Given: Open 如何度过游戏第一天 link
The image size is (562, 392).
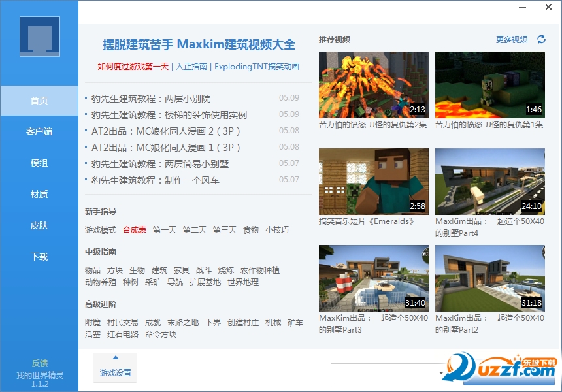Looking at the screenshot, I should point(133,66).
